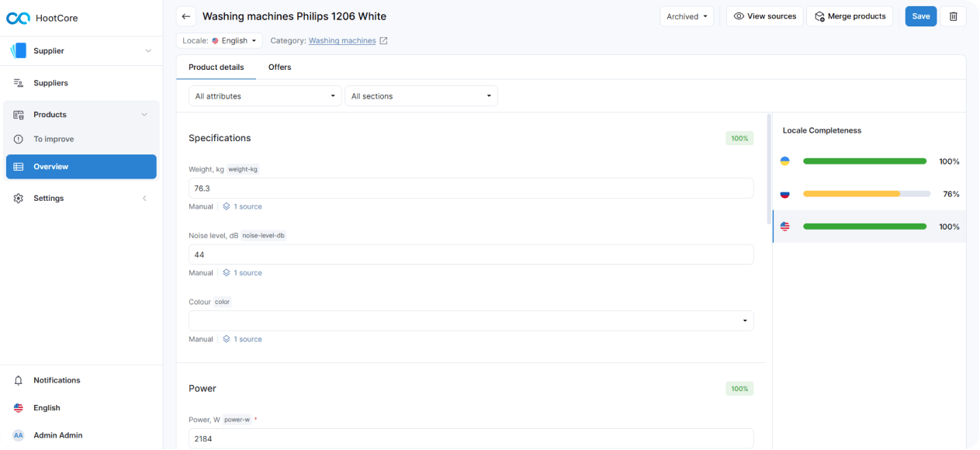Image resolution: width=980 pixels, height=450 pixels.
Task: Click the 100% progress bar for English locale
Action: coord(865,227)
